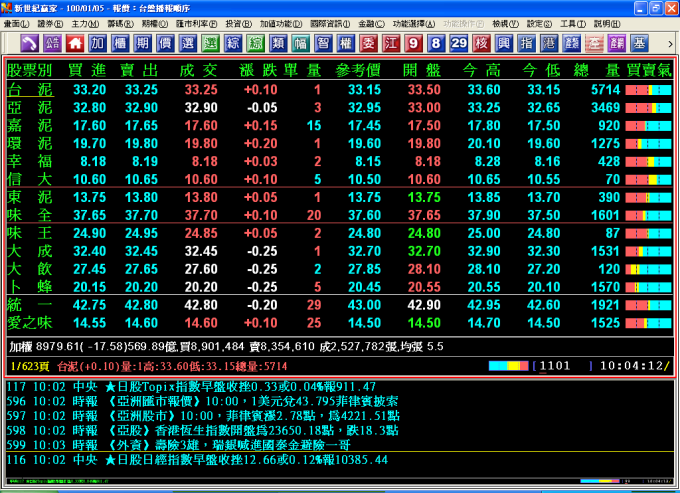Screen dimensions: 680x493
Task: Click the pink striped 產 toolbar icon
Action: (594, 43)
